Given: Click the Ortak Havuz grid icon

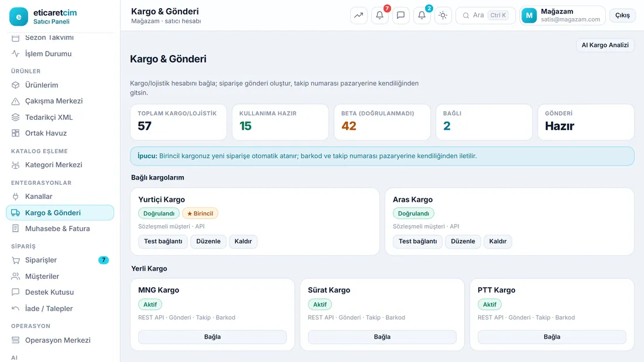Looking at the screenshot, I should coord(16,133).
